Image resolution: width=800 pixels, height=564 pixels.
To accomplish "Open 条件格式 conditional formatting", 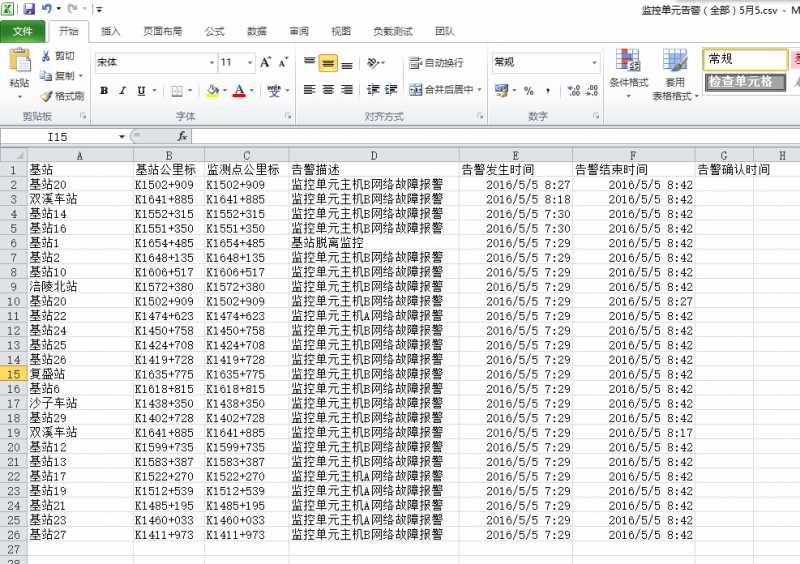I will pyautogui.click(x=628, y=72).
